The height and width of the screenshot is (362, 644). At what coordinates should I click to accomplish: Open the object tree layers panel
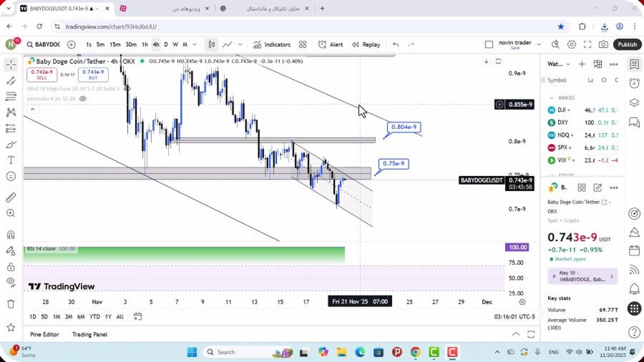click(x=634, y=103)
